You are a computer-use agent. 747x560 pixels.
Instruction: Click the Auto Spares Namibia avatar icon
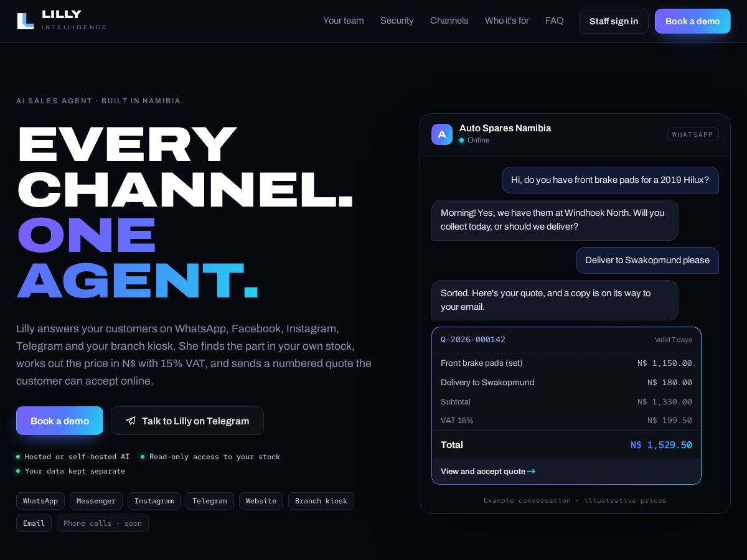[x=442, y=134]
